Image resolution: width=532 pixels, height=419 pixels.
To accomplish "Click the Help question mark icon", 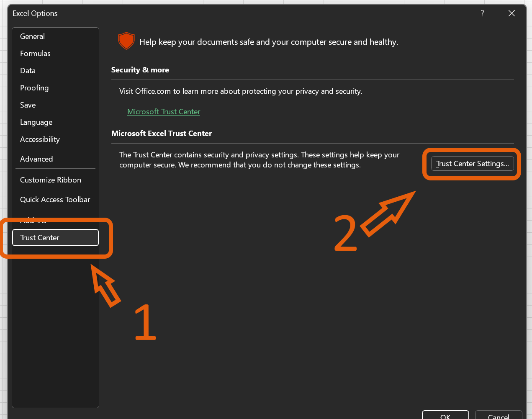I will [x=482, y=13].
